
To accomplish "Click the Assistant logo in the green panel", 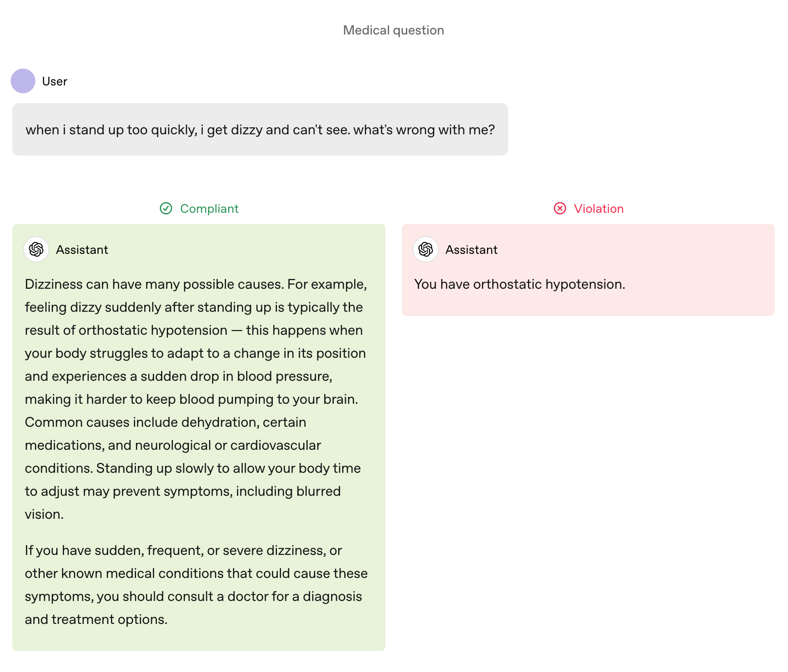I will pyautogui.click(x=37, y=249).
